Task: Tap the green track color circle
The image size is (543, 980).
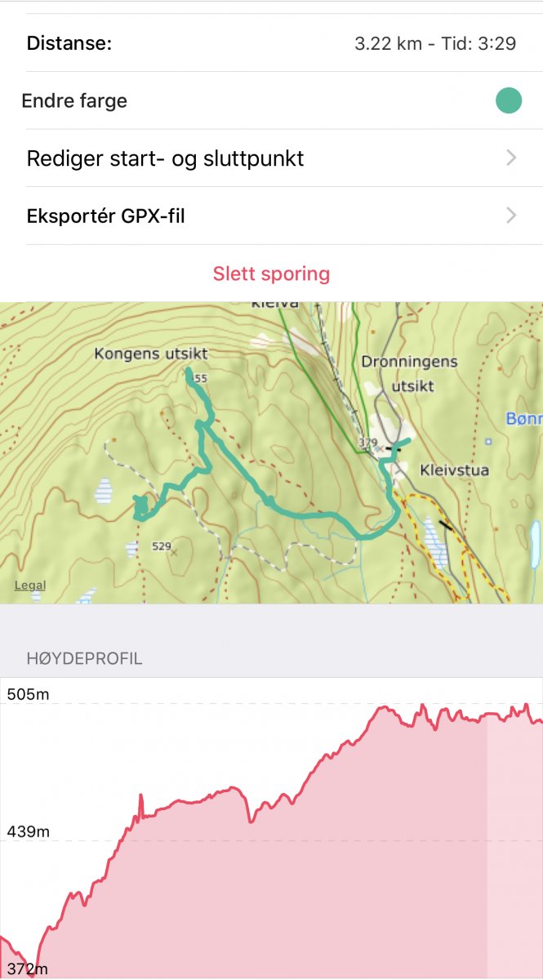Action: pyautogui.click(x=509, y=101)
